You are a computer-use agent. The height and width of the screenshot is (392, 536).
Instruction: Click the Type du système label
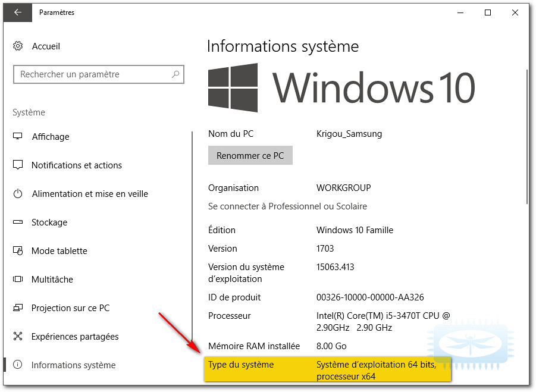click(241, 365)
